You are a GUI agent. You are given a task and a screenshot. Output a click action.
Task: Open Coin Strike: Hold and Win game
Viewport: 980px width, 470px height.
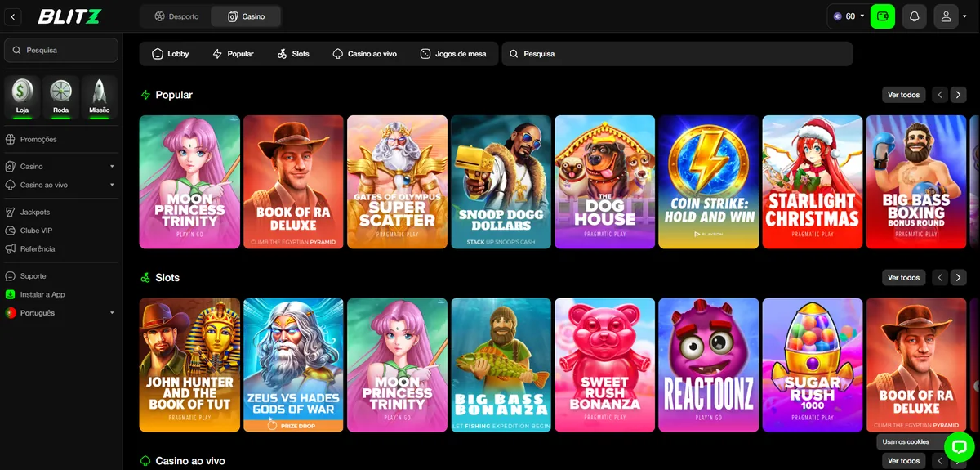[708, 181]
